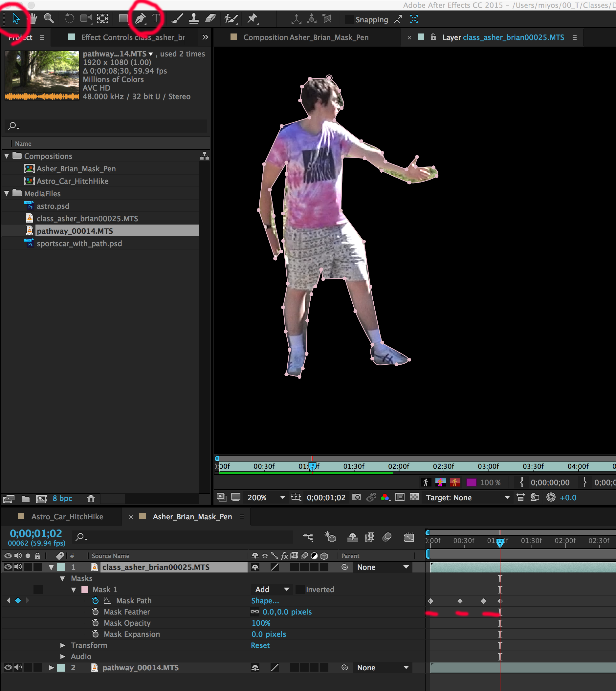616x691 pixels.
Task: Select the Clone Stamp tool
Action: [x=194, y=19]
